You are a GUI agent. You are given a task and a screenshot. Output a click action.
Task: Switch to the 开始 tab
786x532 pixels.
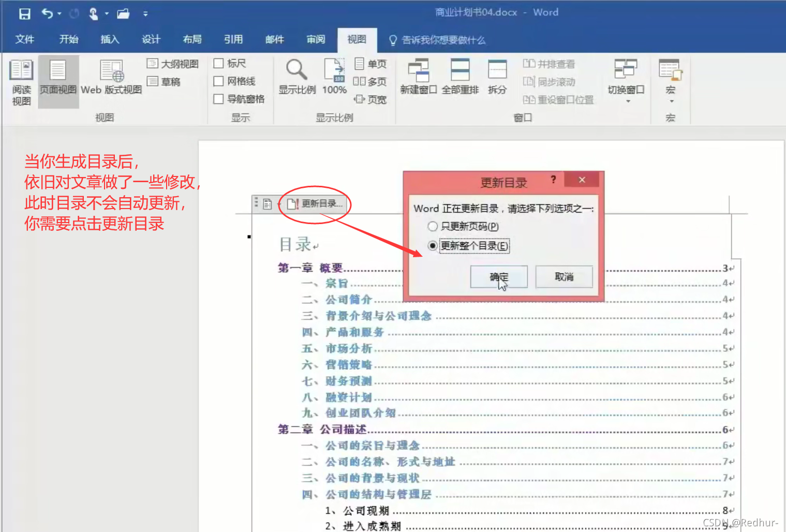68,39
